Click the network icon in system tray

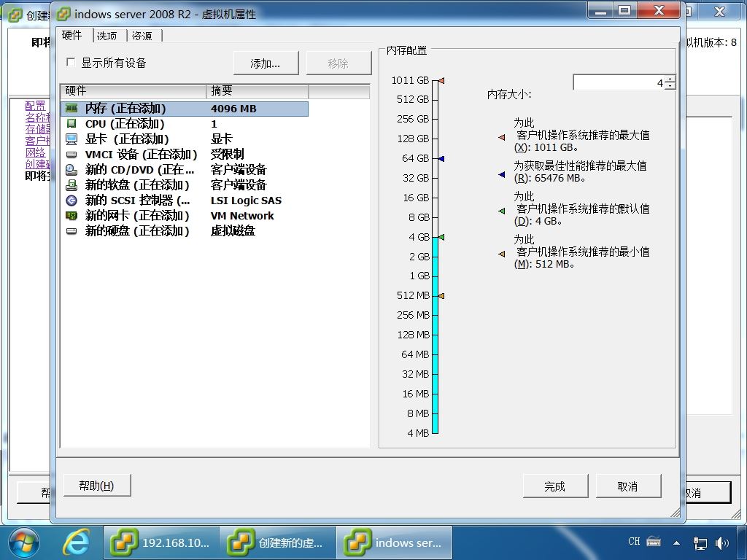point(700,542)
